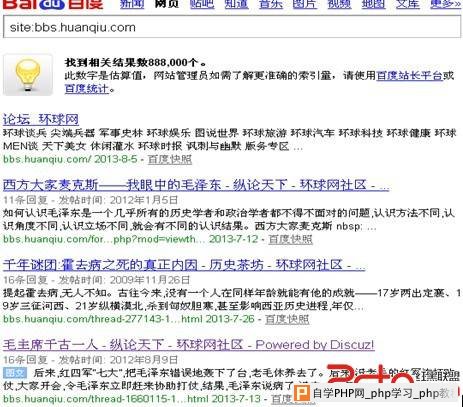Click the Baidu logo
Screen dimensions: 463x407
point(53,4)
